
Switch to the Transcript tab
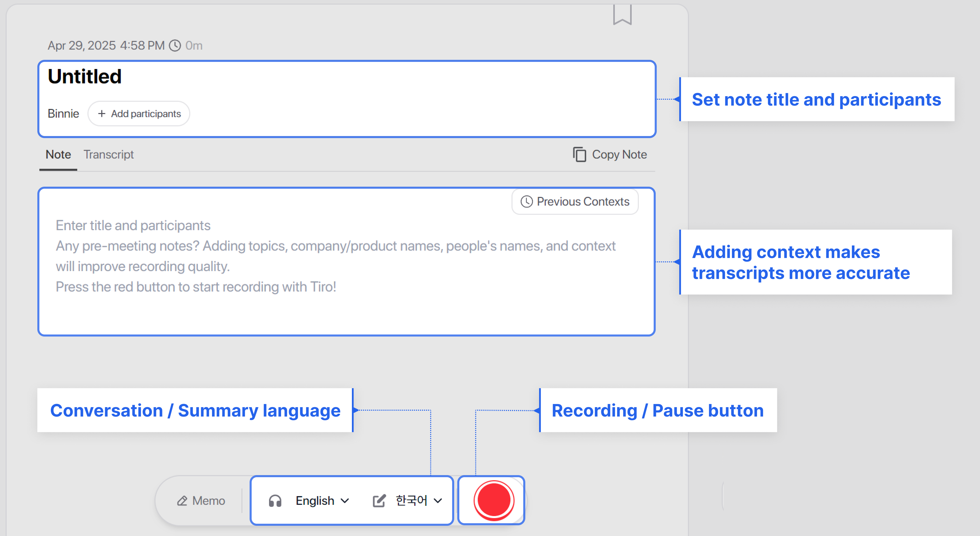tap(108, 154)
